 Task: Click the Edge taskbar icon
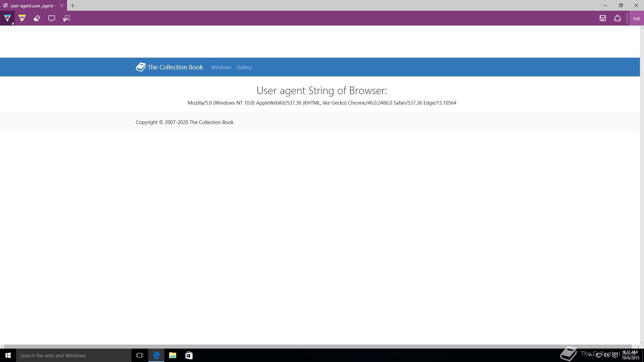(x=156, y=355)
